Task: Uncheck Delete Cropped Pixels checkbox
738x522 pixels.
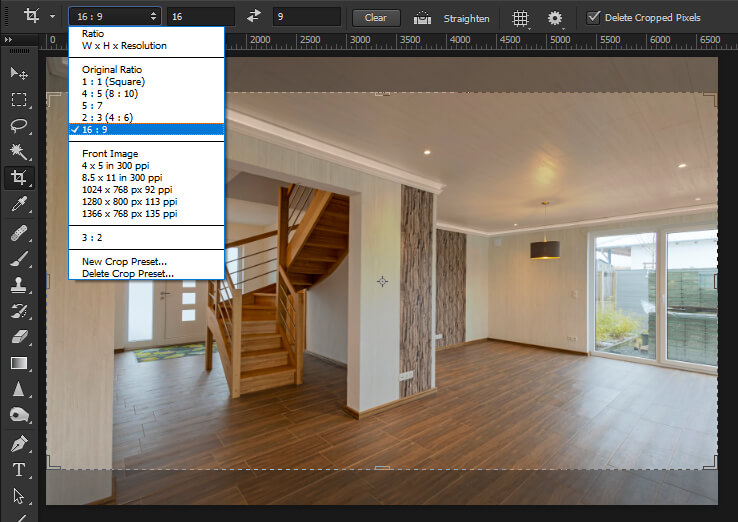Action: tap(593, 17)
